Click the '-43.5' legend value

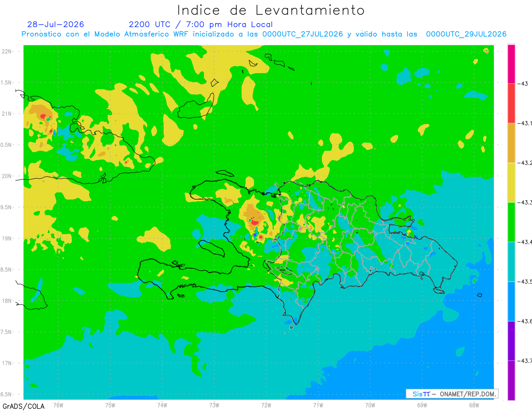tap(525, 282)
